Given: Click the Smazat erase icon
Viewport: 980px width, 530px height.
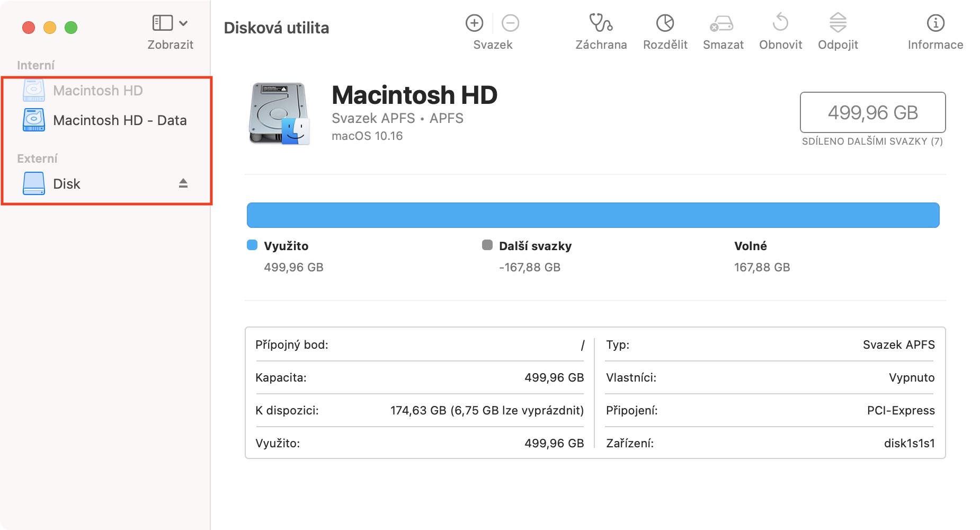Looking at the screenshot, I should point(723,23).
